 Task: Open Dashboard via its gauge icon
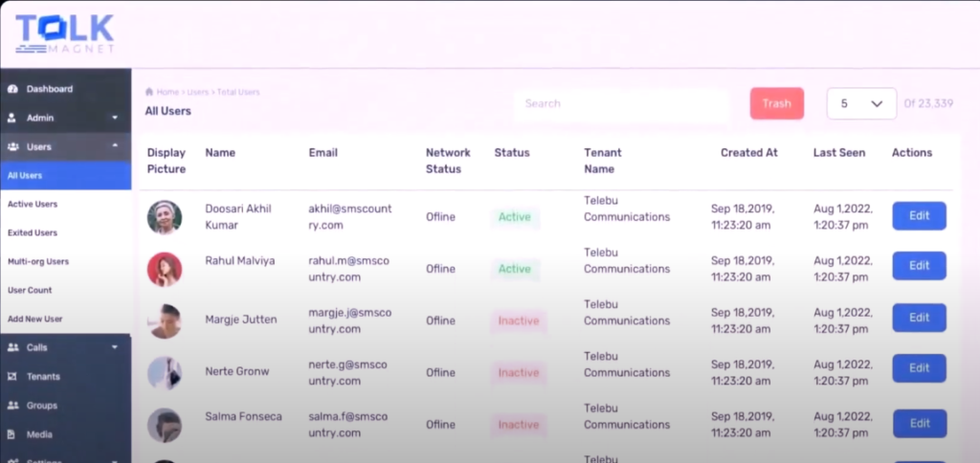(12, 89)
